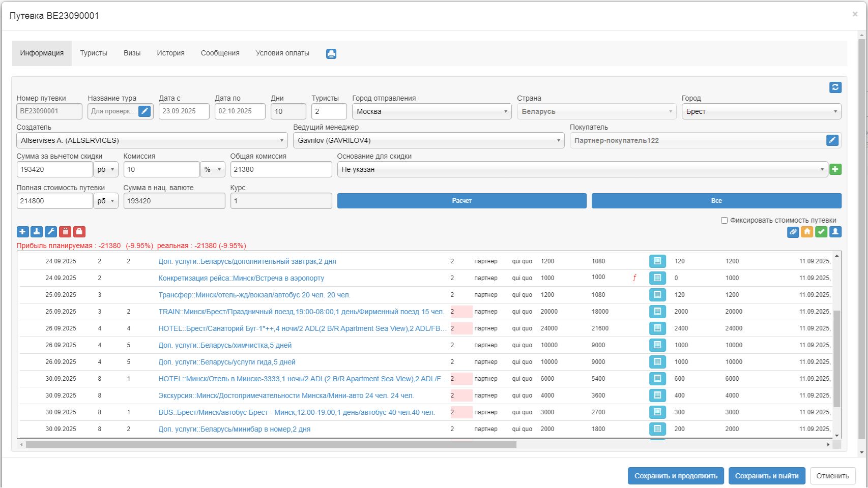Viewport: 868px width, 488px height.
Task: Click the orange house icon button
Action: click(807, 232)
